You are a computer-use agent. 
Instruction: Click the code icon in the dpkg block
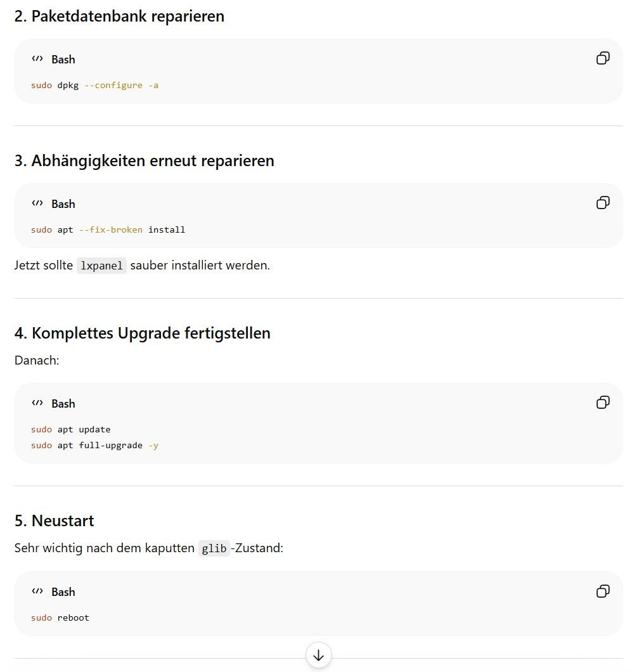37,59
